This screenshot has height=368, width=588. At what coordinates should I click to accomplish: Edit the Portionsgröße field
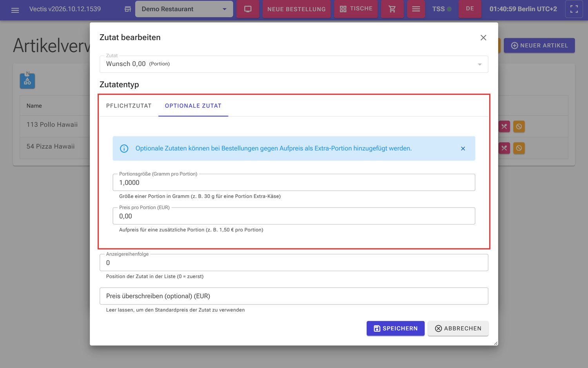294,183
